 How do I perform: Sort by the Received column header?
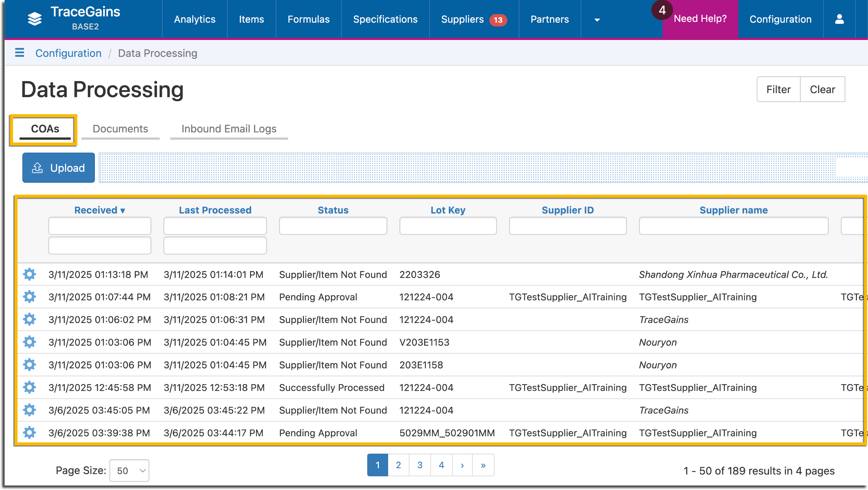(100, 210)
